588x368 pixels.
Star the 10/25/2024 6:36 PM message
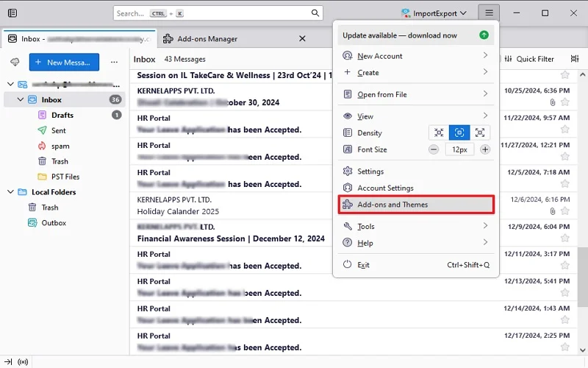(564, 102)
